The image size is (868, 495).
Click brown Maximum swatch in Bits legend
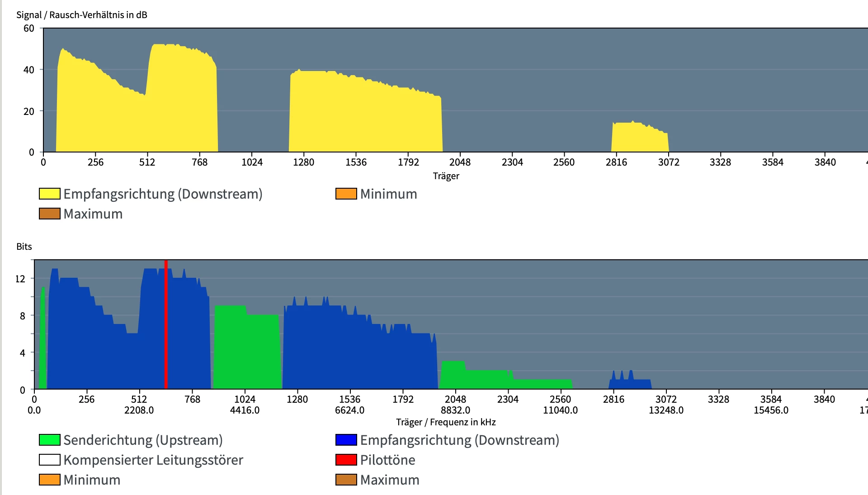pyautogui.click(x=346, y=480)
